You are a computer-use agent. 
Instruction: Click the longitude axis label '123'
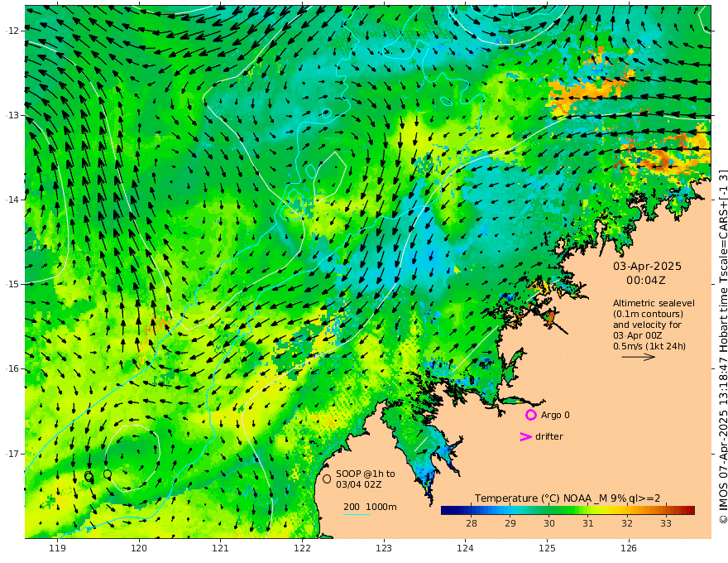point(384,548)
